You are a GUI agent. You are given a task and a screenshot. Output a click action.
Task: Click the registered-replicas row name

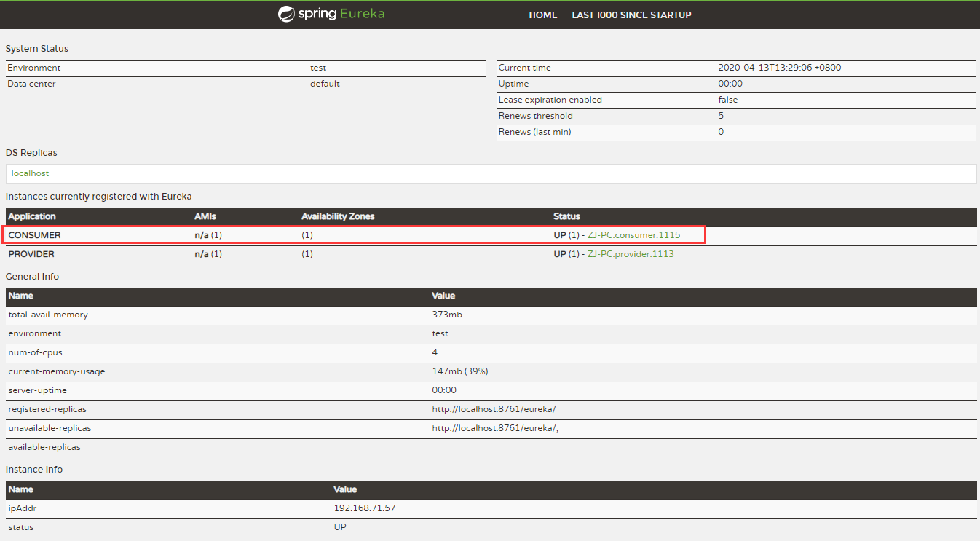[47, 409]
